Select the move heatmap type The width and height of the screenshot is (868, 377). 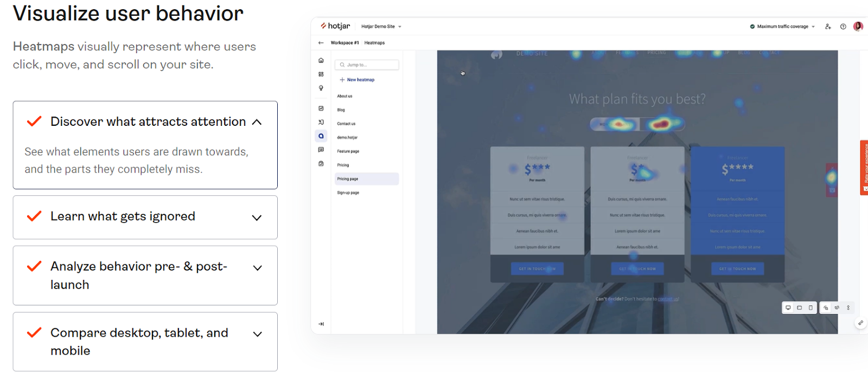pyautogui.click(x=837, y=308)
